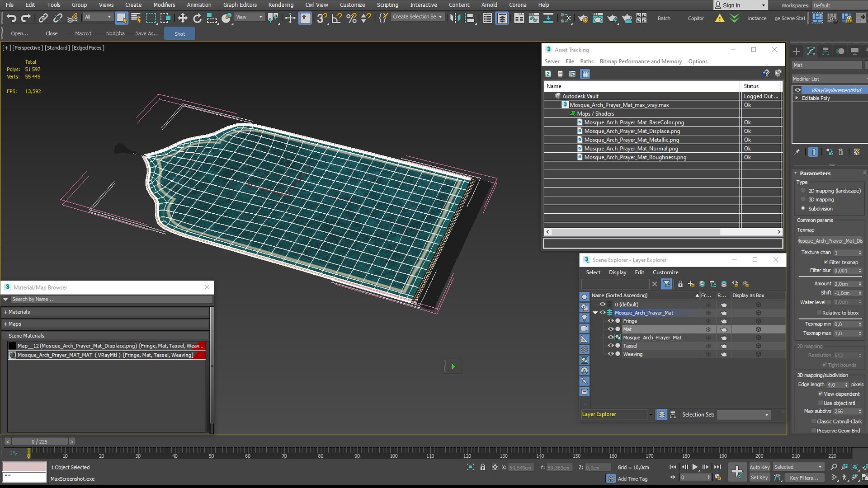Click the Mirror tool icon
868x488 pixels.
(x=455, y=18)
